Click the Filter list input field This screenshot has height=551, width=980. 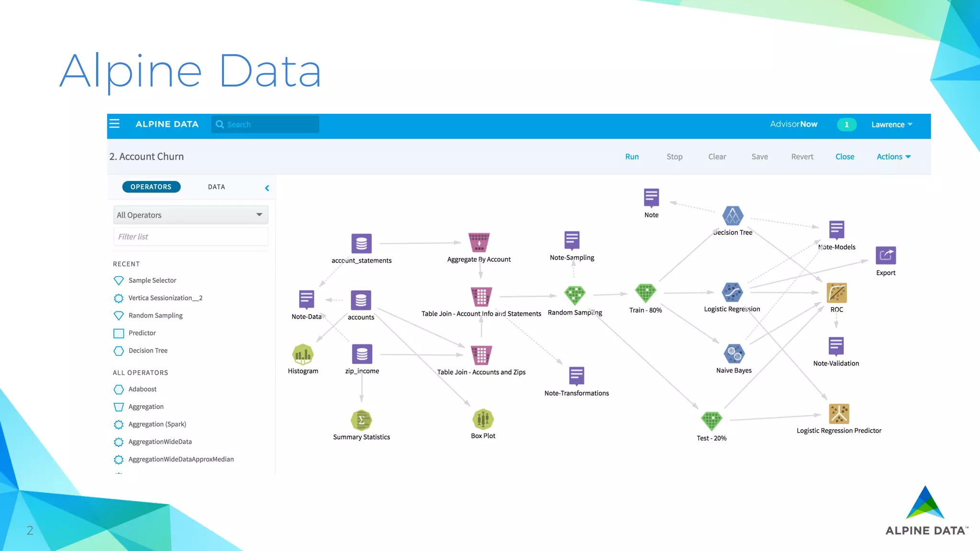coord(190,237)
